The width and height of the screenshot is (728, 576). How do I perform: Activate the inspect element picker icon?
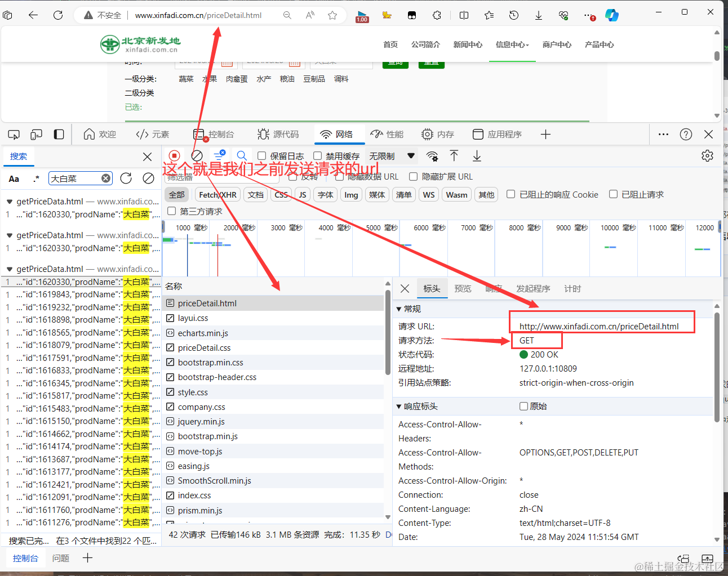pos(14,135)
